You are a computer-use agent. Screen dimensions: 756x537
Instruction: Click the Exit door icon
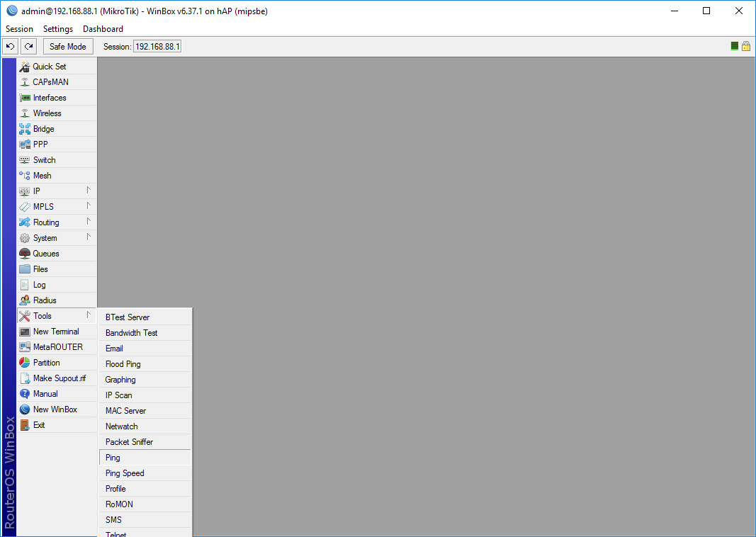tap(25, 425)
